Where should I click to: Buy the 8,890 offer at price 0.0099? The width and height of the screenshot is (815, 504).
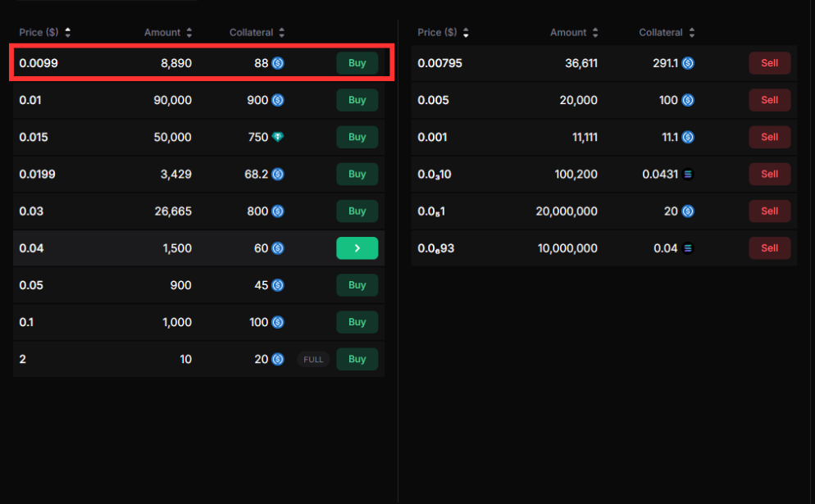pyautogui.click(x=357, y=63)
